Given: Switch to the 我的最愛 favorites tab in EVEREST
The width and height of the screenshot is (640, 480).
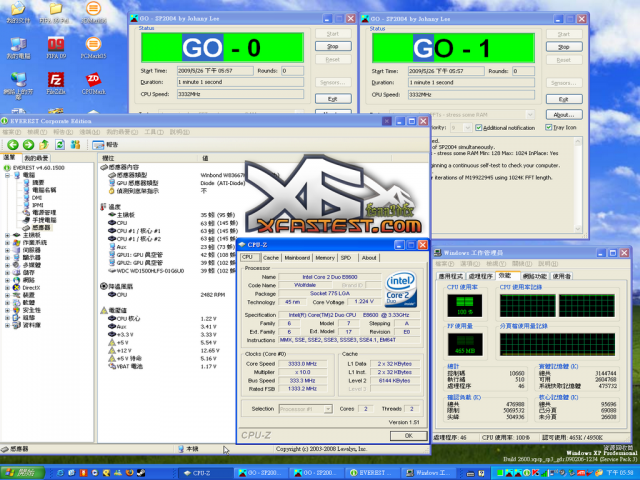Looking at the screenshot, I should [36, 158].
